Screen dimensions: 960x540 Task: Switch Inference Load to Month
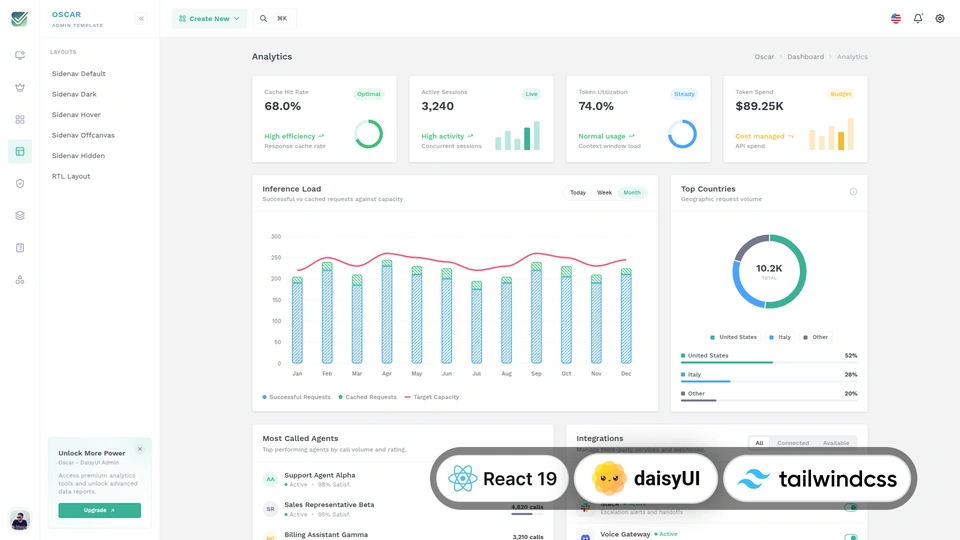pyautogui.click(x=632, y=192)
